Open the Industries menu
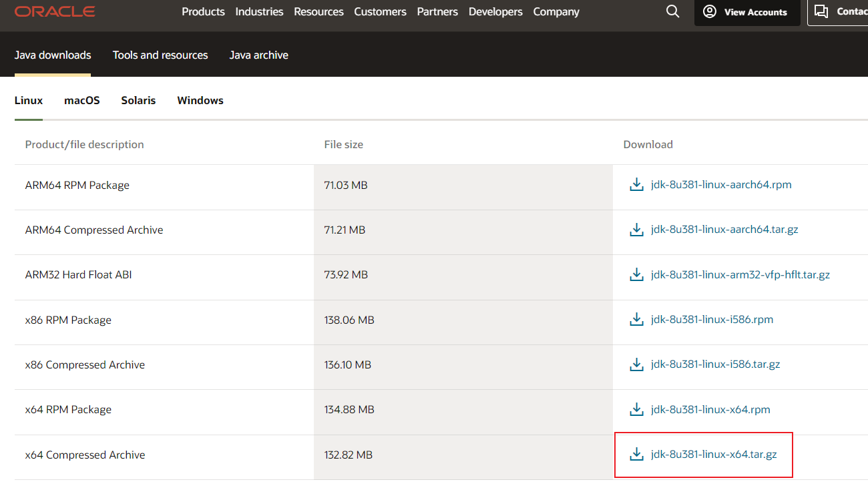 [259, 11]
